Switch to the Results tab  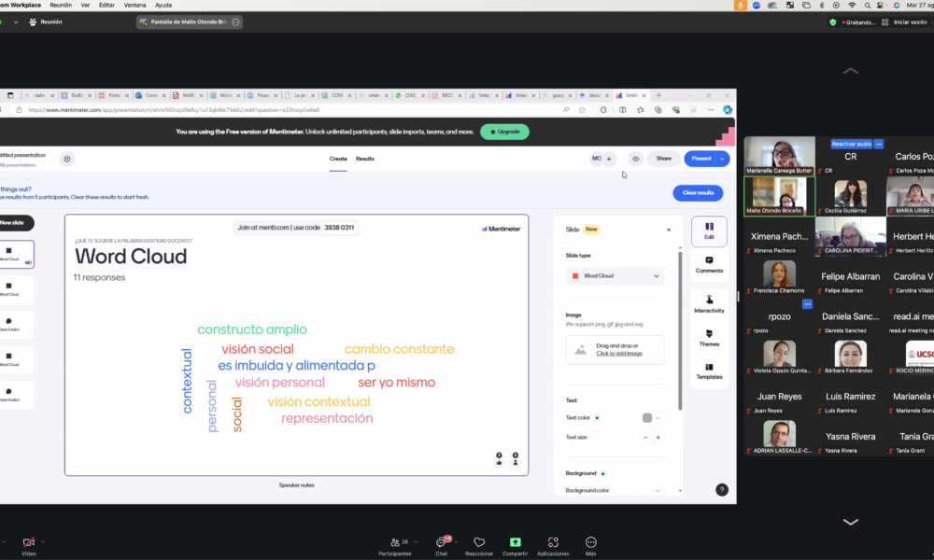click(x=364, y=159)
